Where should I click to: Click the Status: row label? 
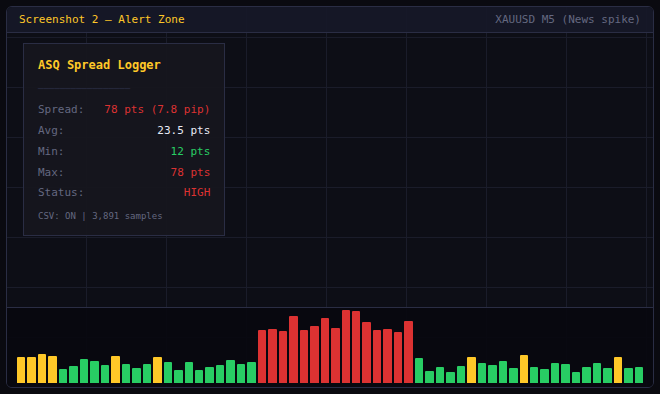[61, 192]
